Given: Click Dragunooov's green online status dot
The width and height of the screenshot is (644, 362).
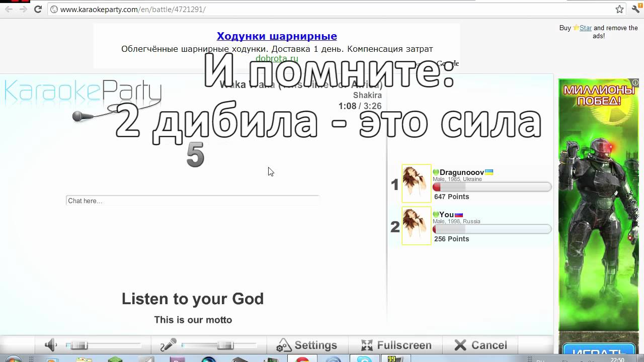Looking at the screenshot, I should [x=436, y=172].
